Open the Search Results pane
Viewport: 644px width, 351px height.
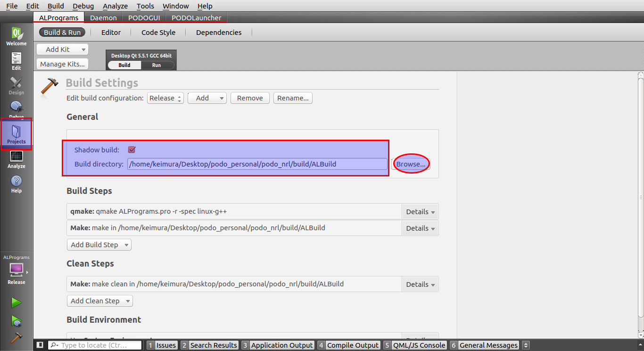click(209, 345)
